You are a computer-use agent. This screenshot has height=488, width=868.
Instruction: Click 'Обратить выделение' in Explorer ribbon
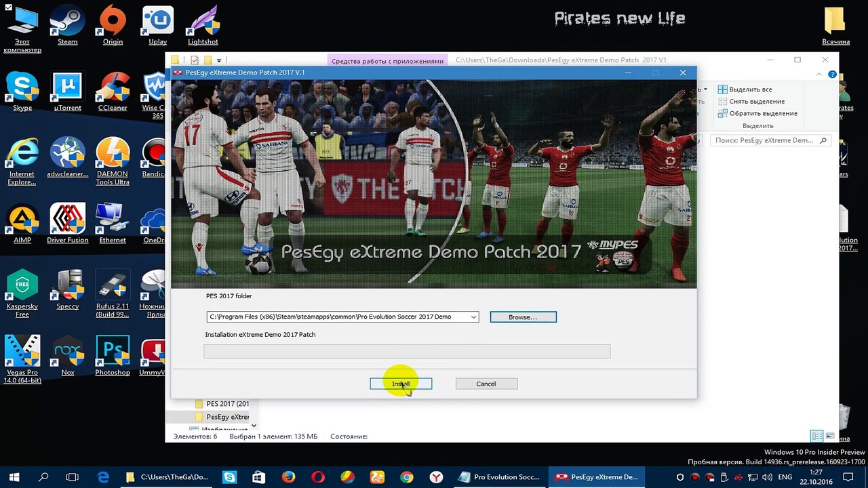tap(757, 113)
